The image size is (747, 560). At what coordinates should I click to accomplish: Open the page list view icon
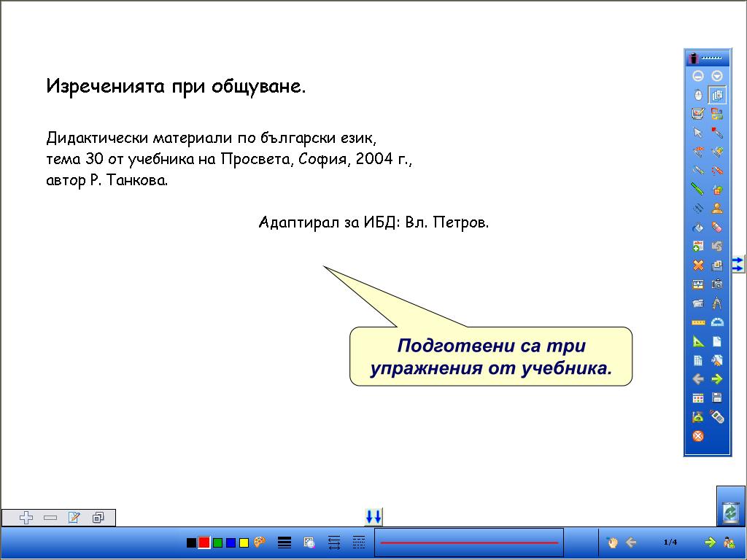pyautogui.click(x=717, y=96)
